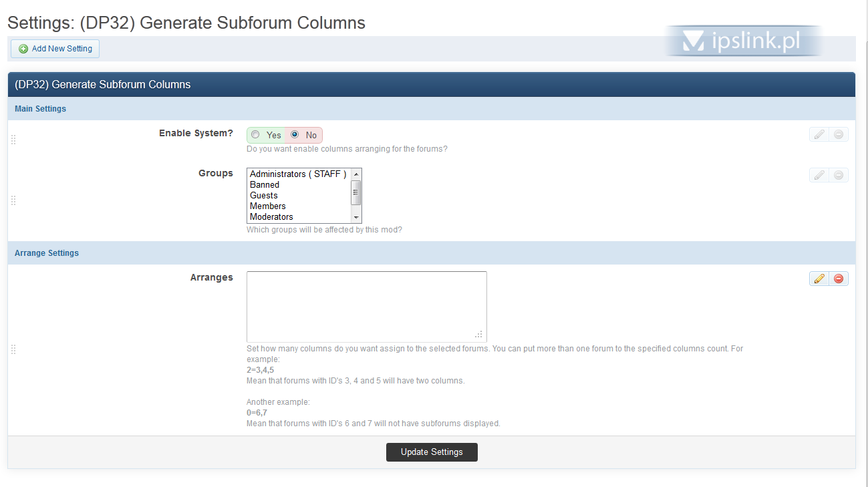Image resolution: width=868 pixels, height=487 pixels.
Task: Click the delete icon for Enable System setting
Action: pos(839,134)
